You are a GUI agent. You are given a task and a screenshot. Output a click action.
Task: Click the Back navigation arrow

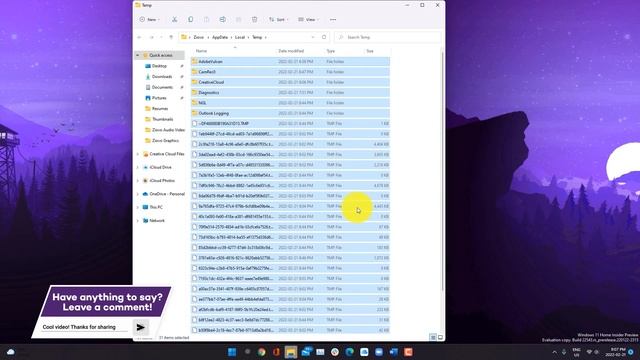tap(140, 37)
